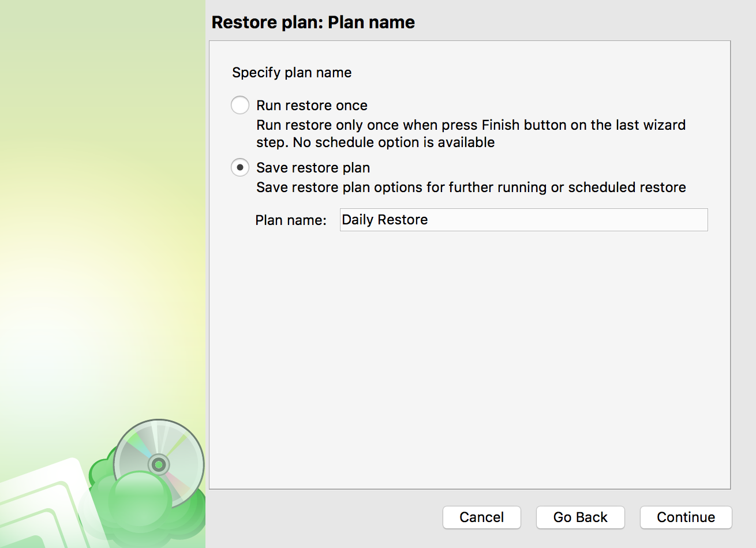The height and width of the screenshot is (548, 756).
Task: Click the 'Plan name:' field label
Action: [x=291, y=220]
